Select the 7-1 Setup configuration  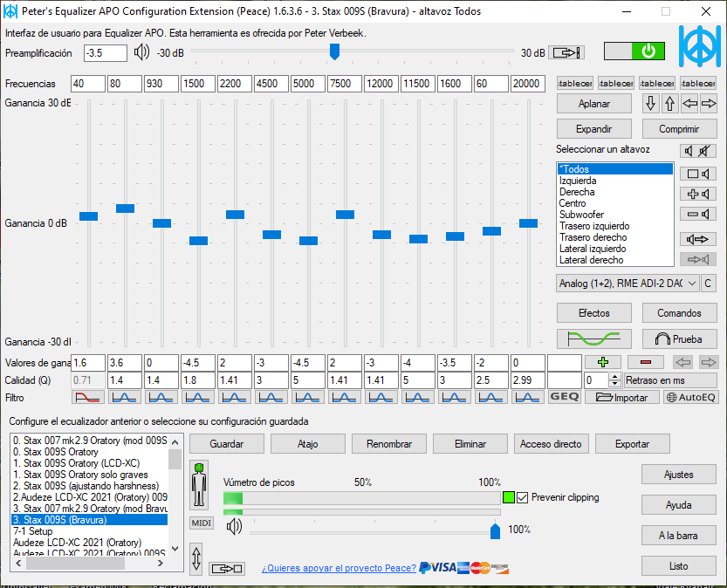click(x=33, y=531)
